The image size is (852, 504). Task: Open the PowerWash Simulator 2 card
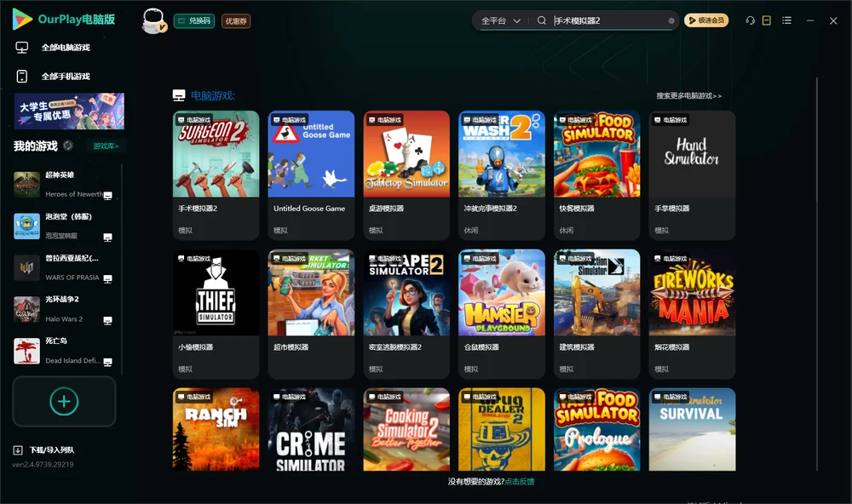pos(502,175)
